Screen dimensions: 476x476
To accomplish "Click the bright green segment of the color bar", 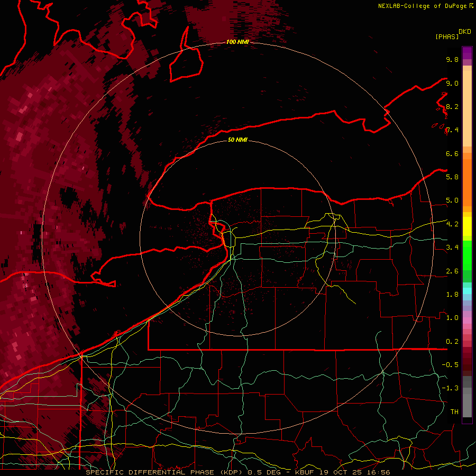I will (x=467, y=255).
